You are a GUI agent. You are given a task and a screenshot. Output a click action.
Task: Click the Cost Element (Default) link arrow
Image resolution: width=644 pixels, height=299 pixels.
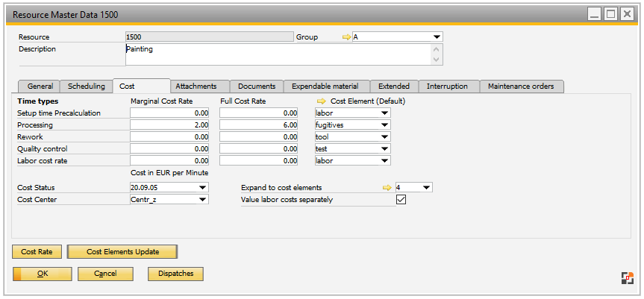tap(322, 101)
